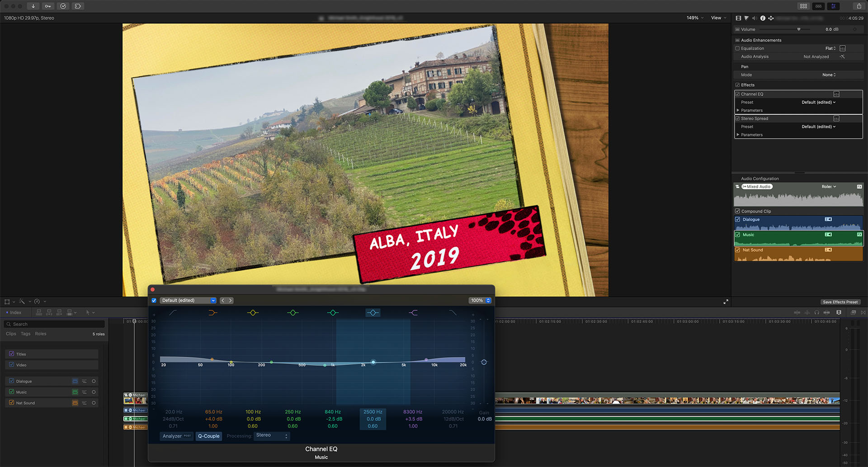This screenshot has width=868, height=467.
Task: Open the viewer View dropdown menu
Action: point(719,18)
